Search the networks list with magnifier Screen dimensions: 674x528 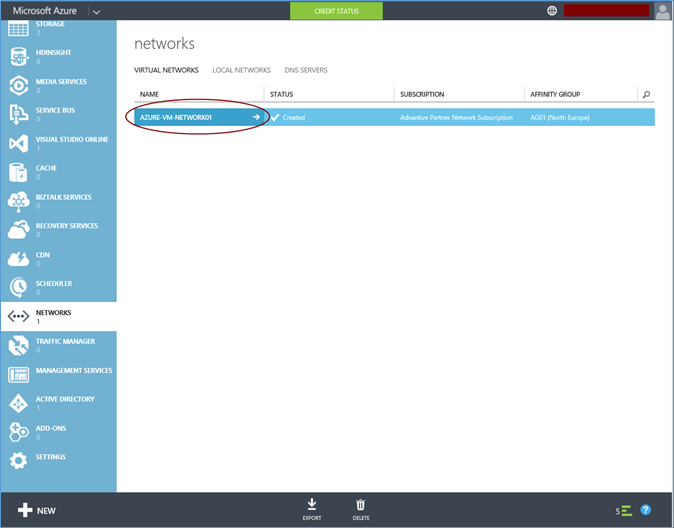646,94
